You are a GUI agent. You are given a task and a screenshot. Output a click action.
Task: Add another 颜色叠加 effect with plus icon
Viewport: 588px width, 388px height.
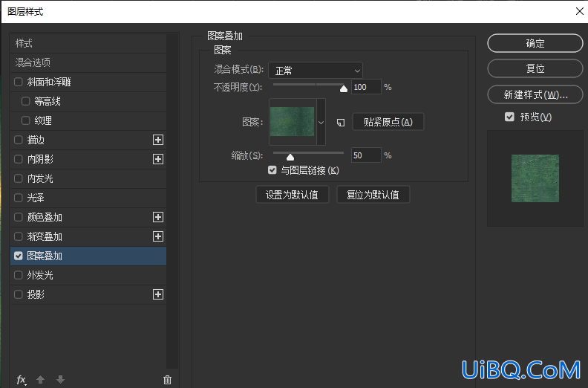[x=158, y=217]
